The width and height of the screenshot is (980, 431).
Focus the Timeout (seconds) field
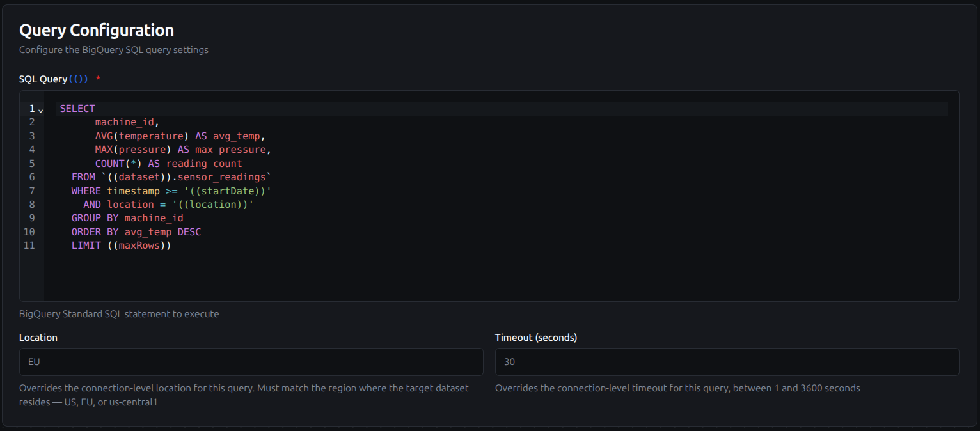click(x=727, y=362)
